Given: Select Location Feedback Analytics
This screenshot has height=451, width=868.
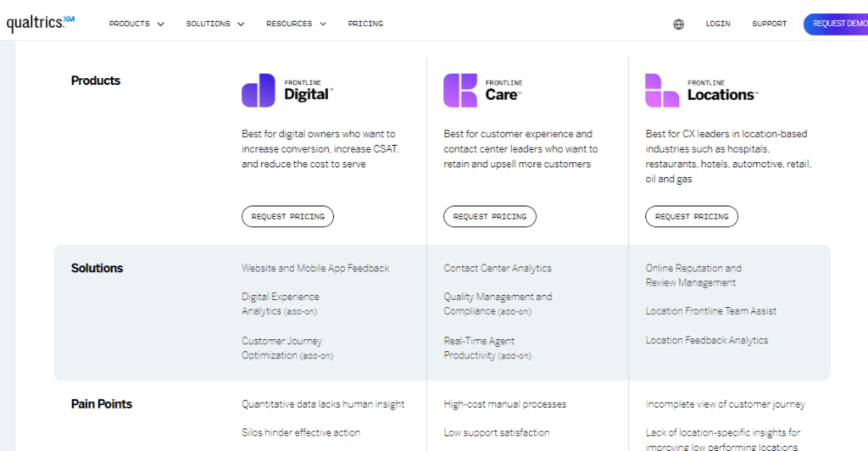Looking at the screenshot, I should point(706,340).
